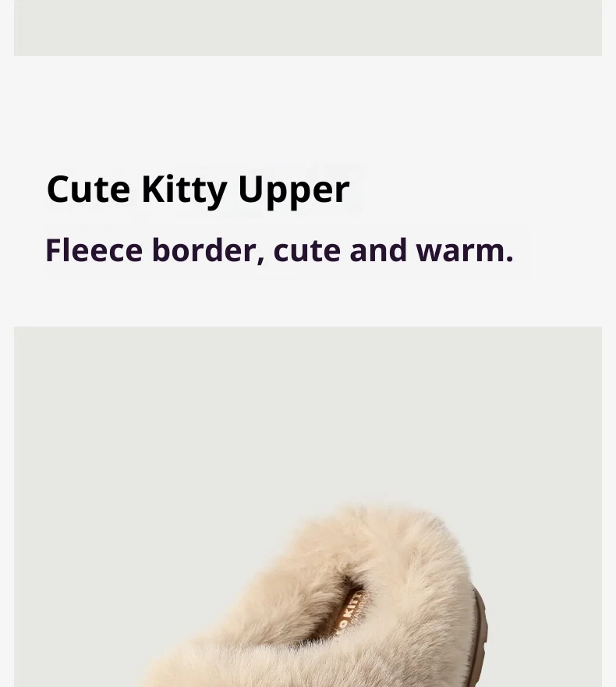Click the second 'cute' in the subtitle

point(307,250)
